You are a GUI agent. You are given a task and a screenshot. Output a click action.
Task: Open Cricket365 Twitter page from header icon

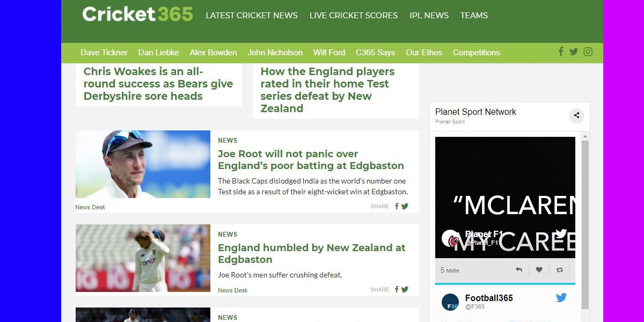point(574,52)
